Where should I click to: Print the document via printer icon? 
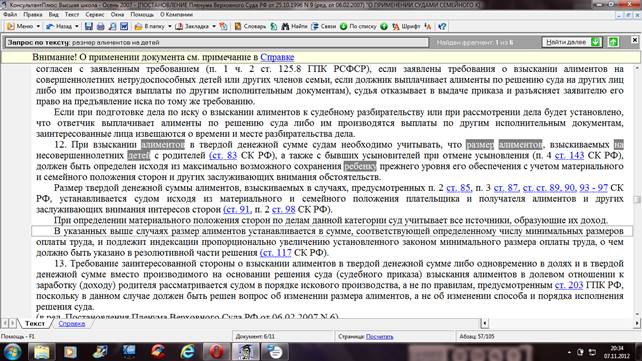pyautogui.click(x=100, y=26)
